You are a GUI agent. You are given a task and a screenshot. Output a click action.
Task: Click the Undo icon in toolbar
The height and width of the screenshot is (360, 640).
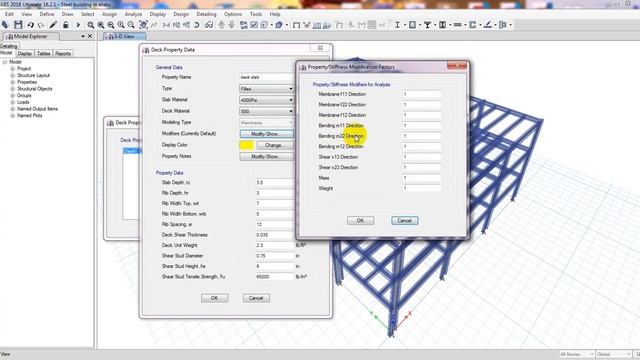click(x=31, y=25)
